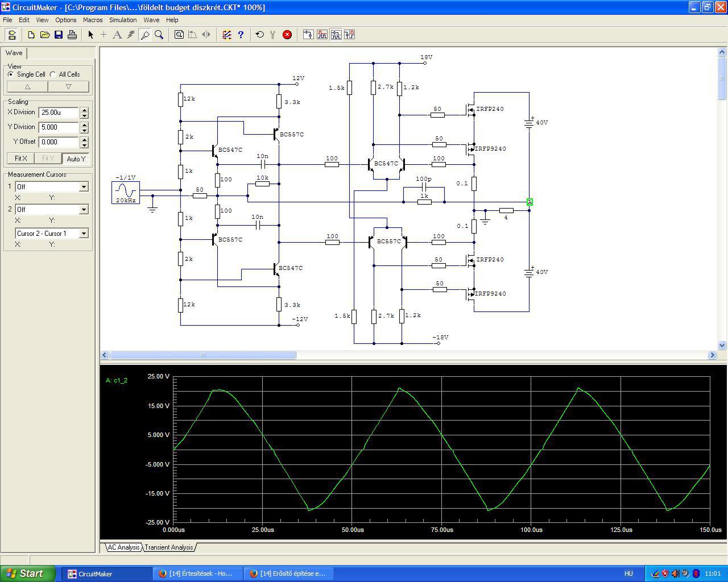The width and height of the screenshot is (728, 582).
Task: Click the Text tool letter A
Action: pos(117,35)
